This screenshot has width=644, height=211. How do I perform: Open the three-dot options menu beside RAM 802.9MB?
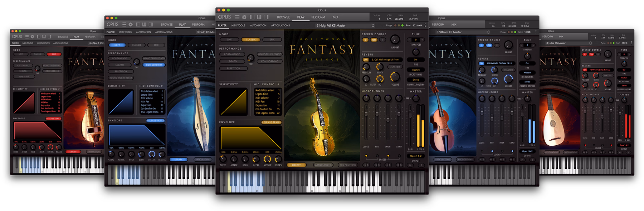[425, 25]
